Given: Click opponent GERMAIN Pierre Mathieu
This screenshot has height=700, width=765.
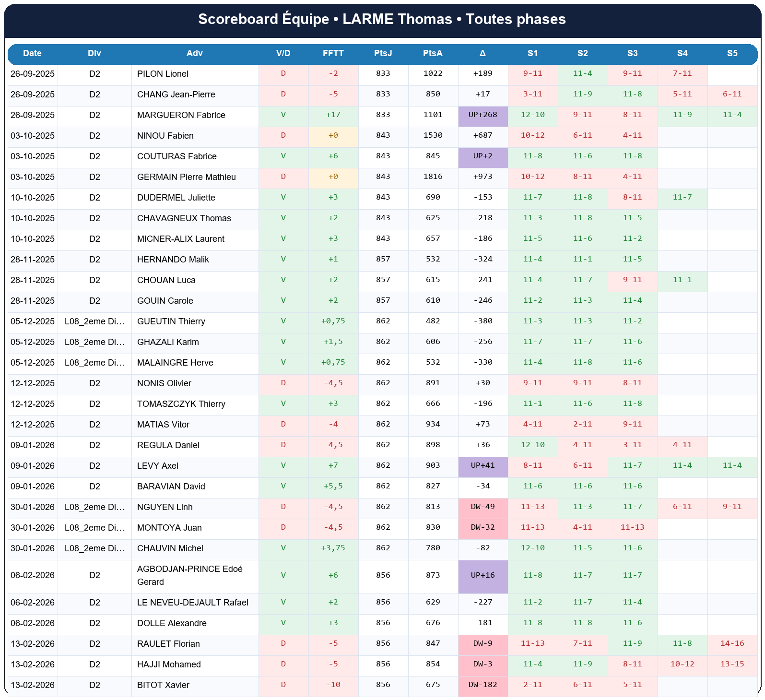Looking at the screenshot, I should [187, 177].
